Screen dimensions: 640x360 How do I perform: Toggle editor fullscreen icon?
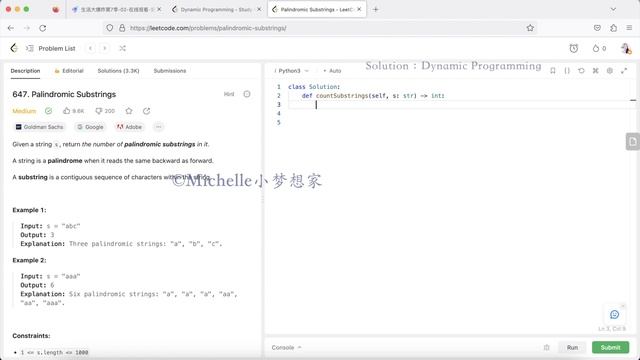pyautogui.click(x=624, y=71)
